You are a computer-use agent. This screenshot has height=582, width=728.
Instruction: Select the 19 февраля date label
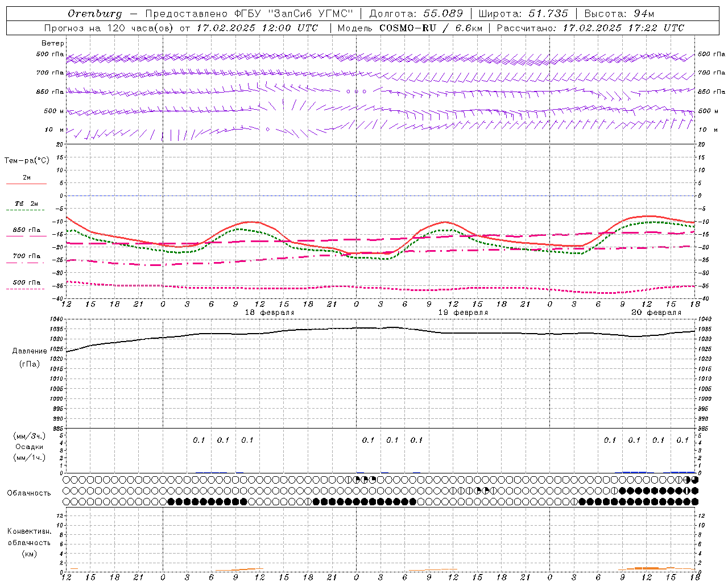(463, 313)
